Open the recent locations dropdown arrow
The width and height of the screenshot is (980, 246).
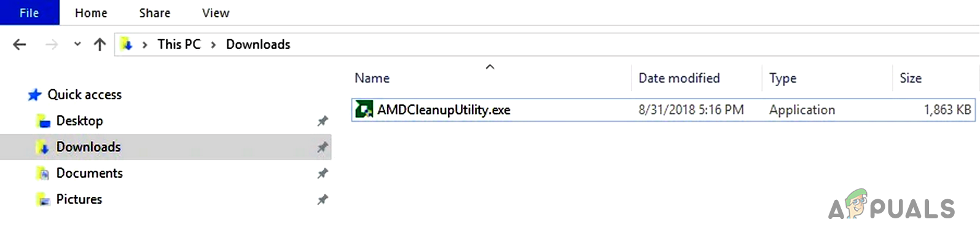[77, 44]
